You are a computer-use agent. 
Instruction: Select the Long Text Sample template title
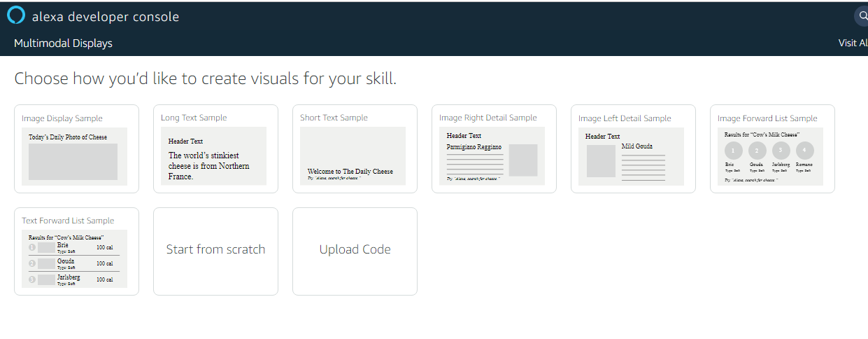point(194,118)
